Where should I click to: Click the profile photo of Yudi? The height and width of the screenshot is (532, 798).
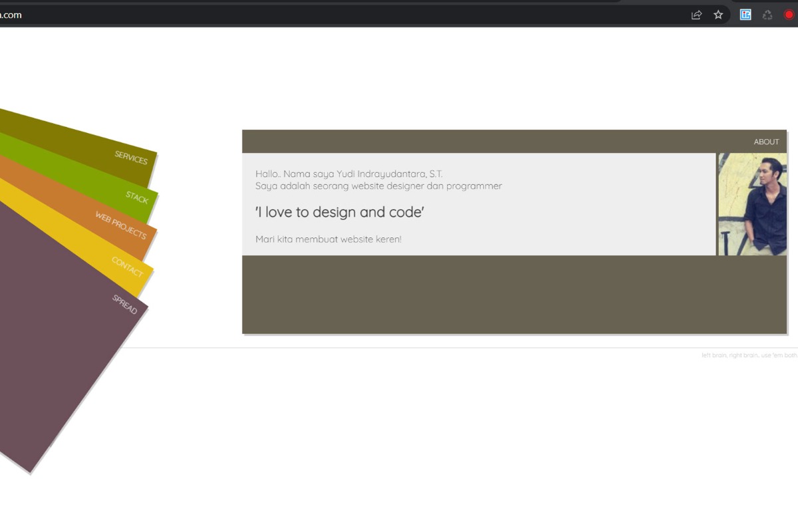click(x=752, y=204)
